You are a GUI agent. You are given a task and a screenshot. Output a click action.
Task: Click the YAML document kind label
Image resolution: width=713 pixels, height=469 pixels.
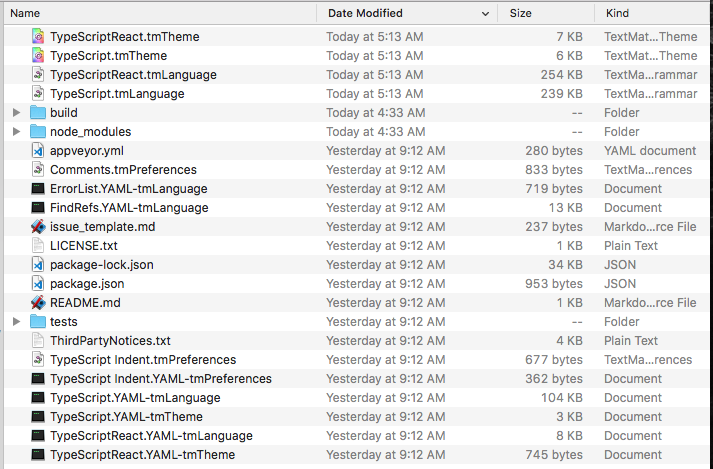(x=650, y=151)
